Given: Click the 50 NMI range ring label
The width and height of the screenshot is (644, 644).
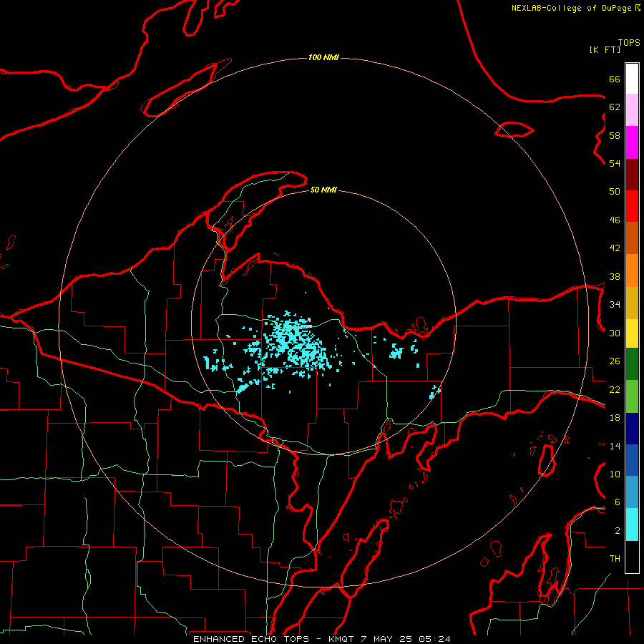Looking at the screenshot, I should pyautogui.click(x=323, y=190).
